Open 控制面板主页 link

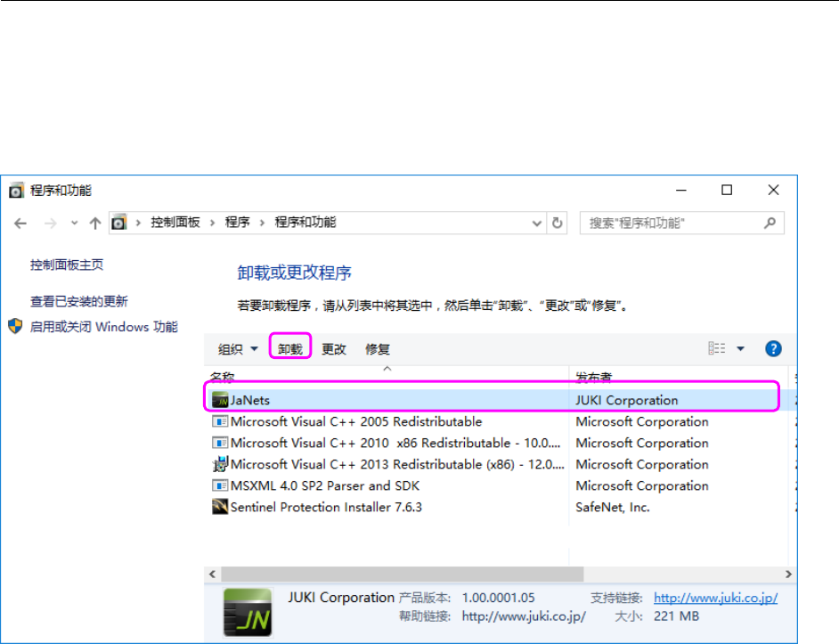67,265
